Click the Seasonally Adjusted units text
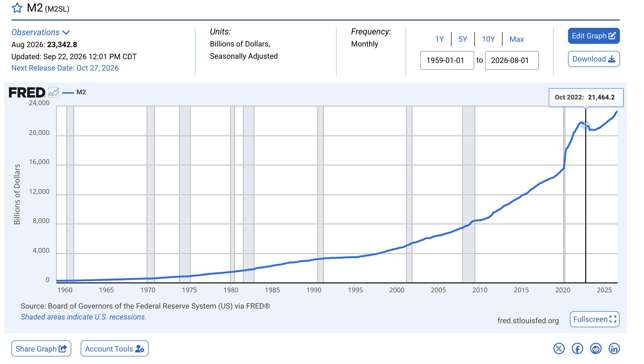644x364 pixels. point(244,56)
